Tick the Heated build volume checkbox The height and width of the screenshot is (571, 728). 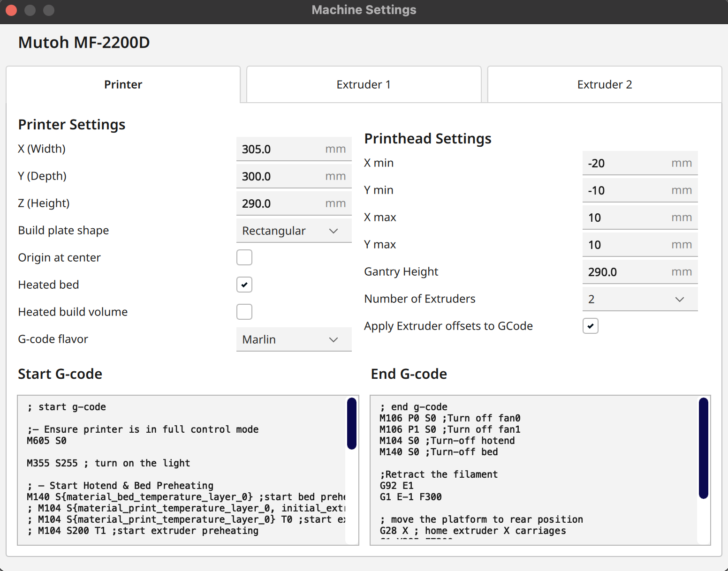244,312
